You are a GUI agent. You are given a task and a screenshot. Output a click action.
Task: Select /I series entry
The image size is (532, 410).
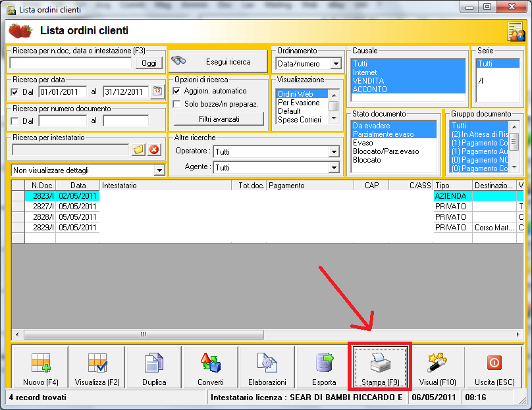498,81
